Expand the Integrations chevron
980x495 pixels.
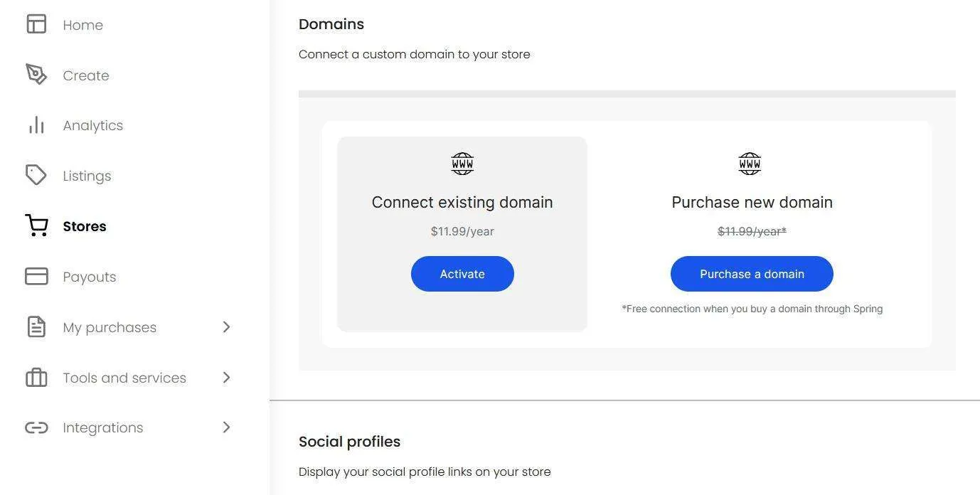coord(226,427)
